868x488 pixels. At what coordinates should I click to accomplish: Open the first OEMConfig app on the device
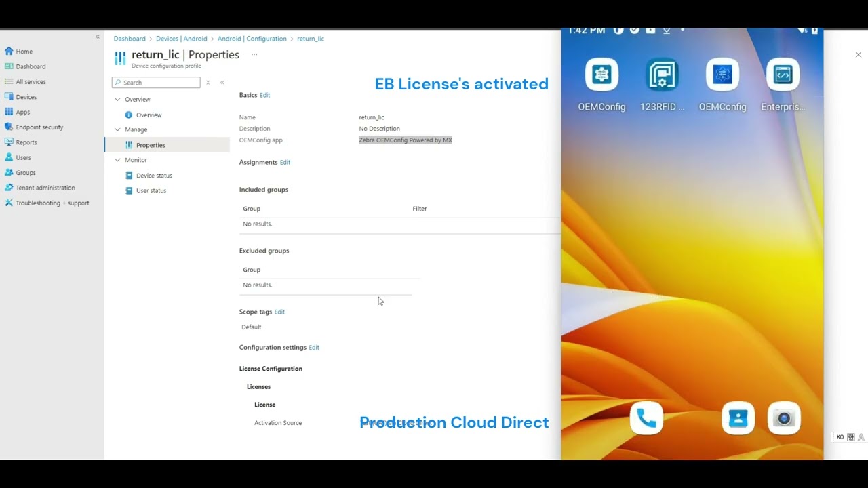(601, 75)
